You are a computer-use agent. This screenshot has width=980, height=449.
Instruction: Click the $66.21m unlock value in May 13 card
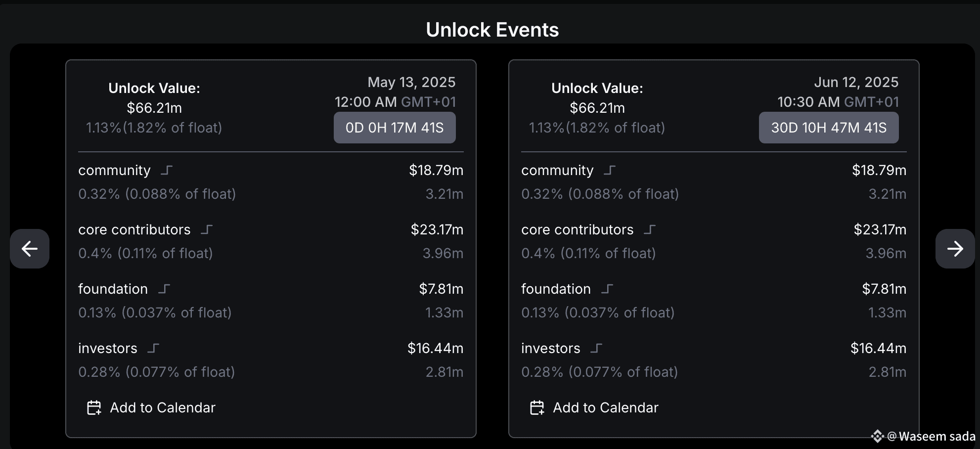tap(154, 108)
